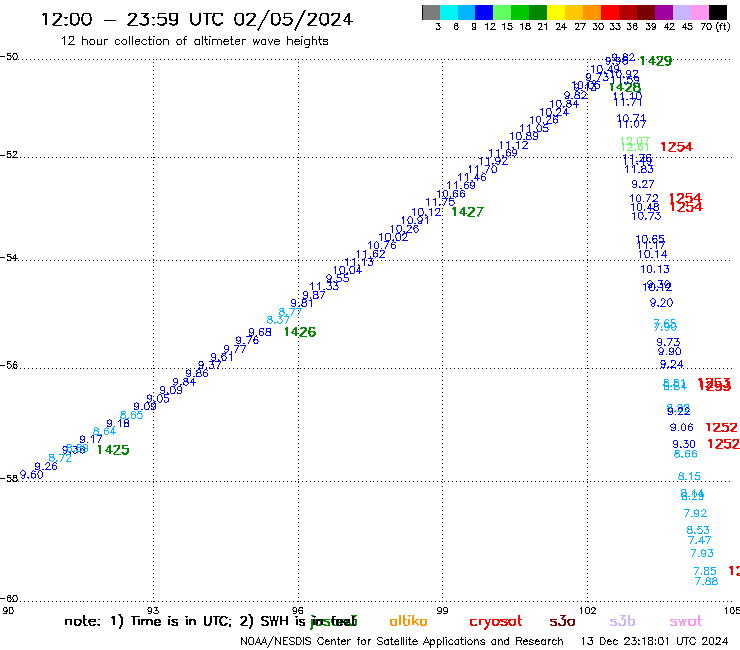Click the pink 70 ft legend swatch
The image size is (740, 650).
pyautogui.click(x=699, y=12)
